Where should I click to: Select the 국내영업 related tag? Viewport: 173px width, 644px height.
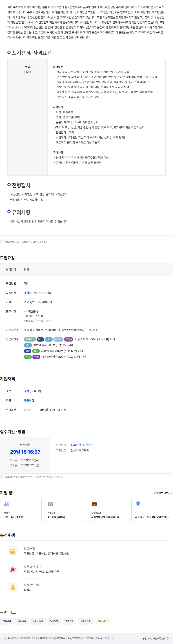[x=22, y=621]
